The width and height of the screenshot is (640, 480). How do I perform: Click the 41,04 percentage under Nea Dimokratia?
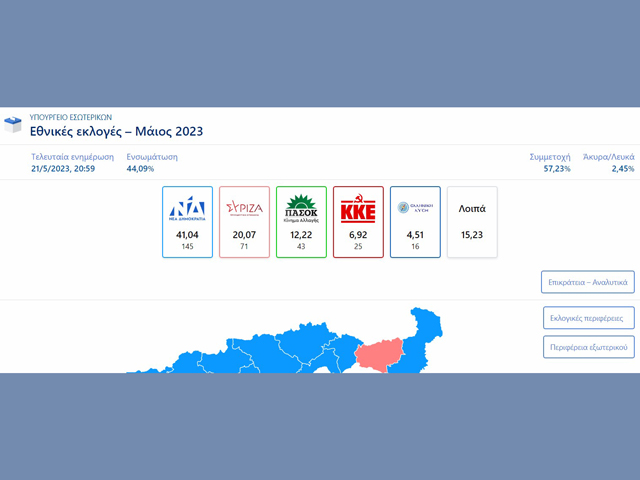coord(187,234)
